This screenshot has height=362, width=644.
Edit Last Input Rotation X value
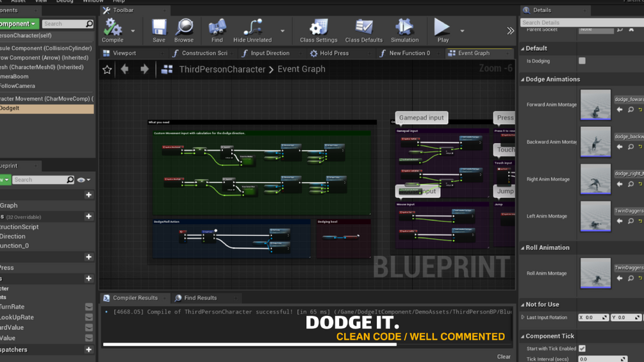tap(593, 317)
